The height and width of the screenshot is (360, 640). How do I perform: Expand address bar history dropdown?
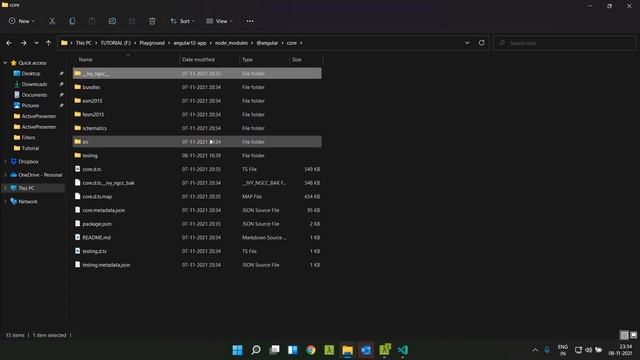467,43
